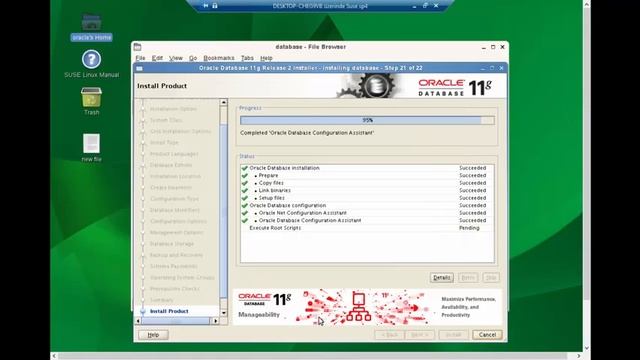Open the File menu in File Browser
640x360 pixels.
pos(140,58)
